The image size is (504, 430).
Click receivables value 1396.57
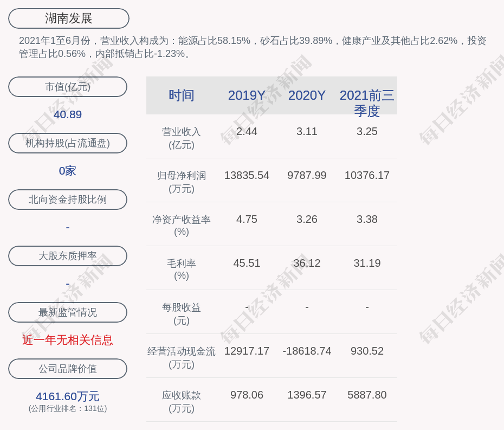307,395
